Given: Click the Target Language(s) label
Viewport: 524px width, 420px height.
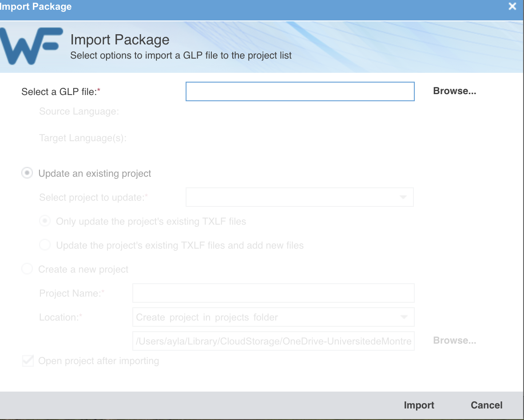Looking at the screenshot, I should (83, 138).
